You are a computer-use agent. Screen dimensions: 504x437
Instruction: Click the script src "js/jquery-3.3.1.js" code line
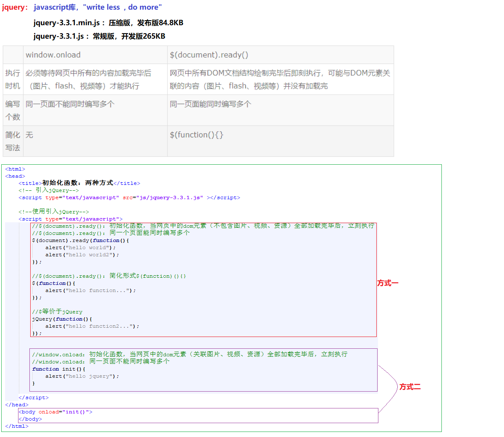(x=129, y=197)
